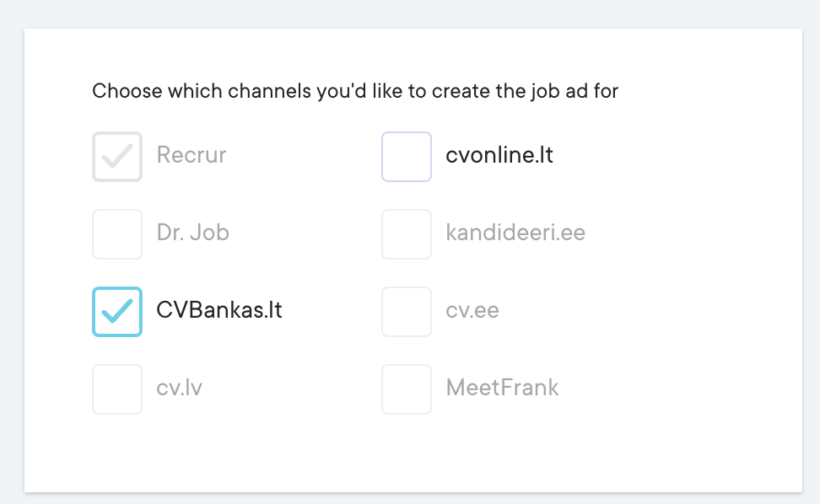The width and height of the screenshot is (820, 504).
Task: Click the blue checkmark beside CVBankas.lt
Action: pos(117,312)
